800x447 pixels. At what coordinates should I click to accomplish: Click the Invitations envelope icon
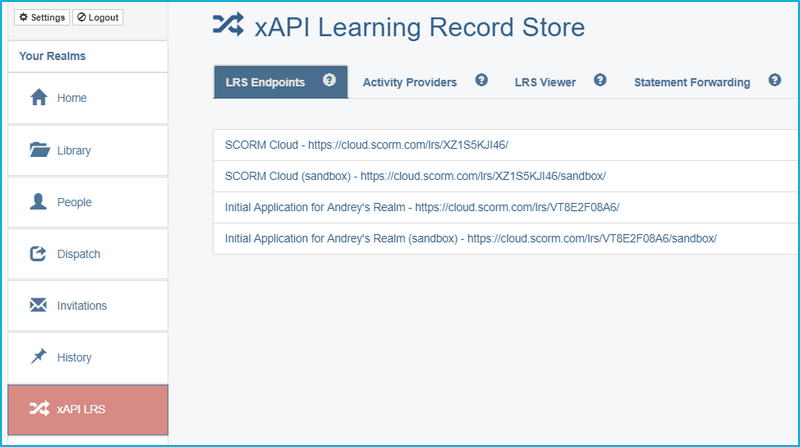[38, 305]
